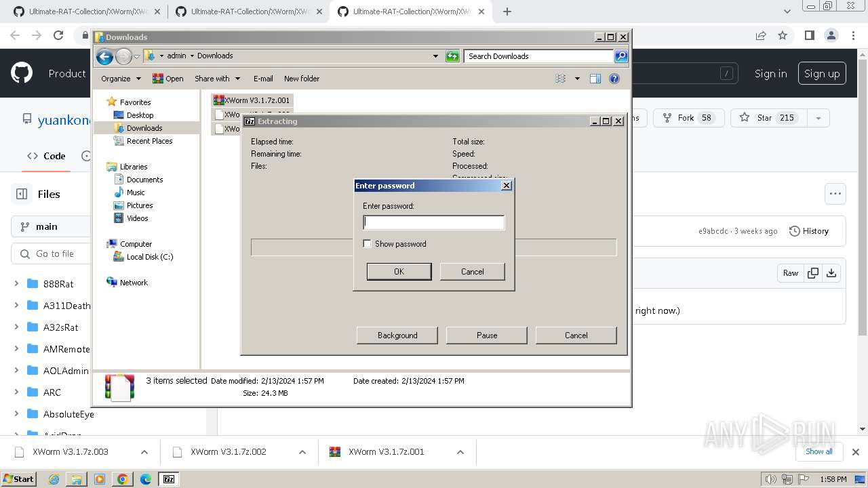
Task: Cancel the Enter password dialog
Action: click(x=473, y=272)
